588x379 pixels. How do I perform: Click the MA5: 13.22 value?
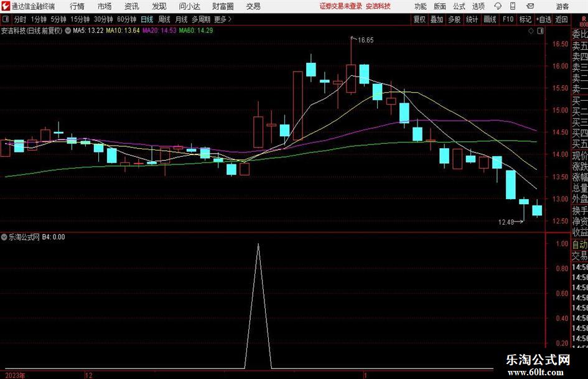(88, 30)
